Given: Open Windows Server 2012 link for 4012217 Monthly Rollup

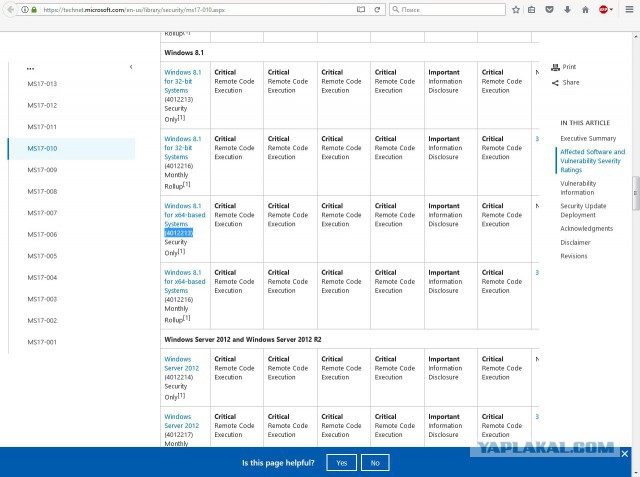Looking at the screenshot, I should click(182, 421).
